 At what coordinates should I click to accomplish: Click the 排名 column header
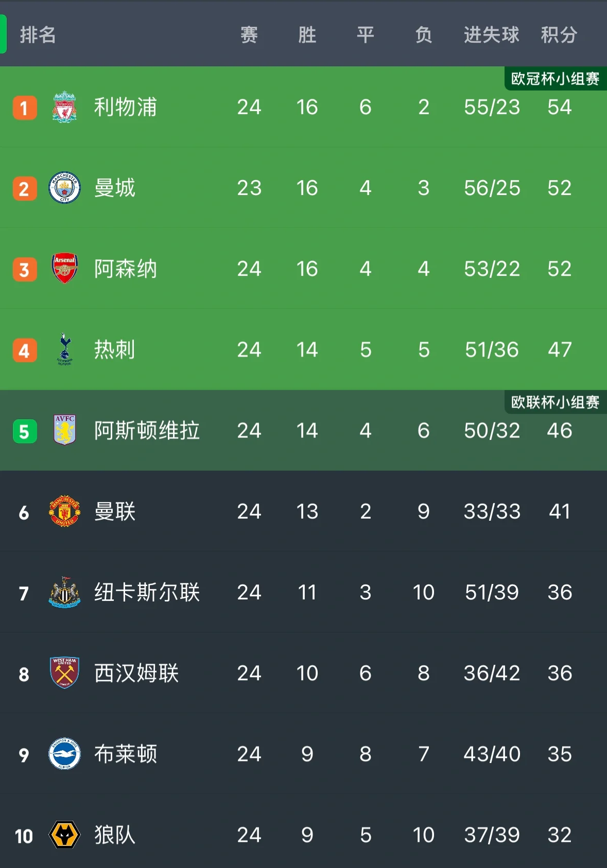(x=38, y=35)
